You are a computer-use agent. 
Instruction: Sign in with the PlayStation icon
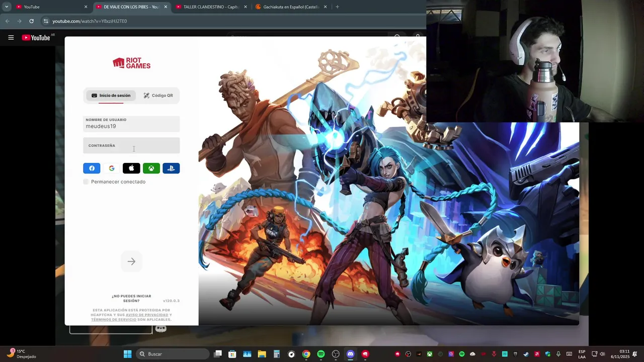click(x=171, y=168)
